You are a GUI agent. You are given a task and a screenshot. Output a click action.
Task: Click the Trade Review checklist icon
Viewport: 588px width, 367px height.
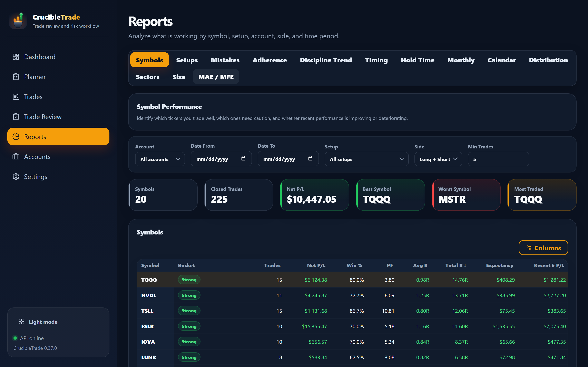(16, 117)
